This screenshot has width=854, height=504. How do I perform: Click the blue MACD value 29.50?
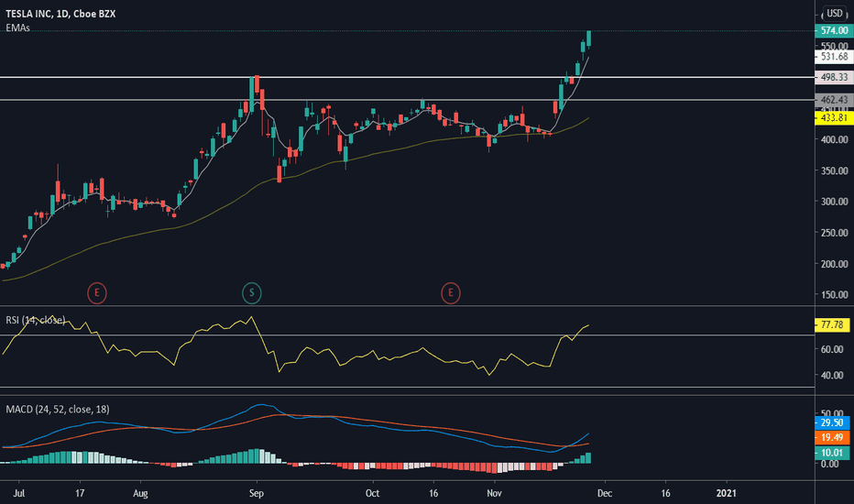(x=832, y=422)
